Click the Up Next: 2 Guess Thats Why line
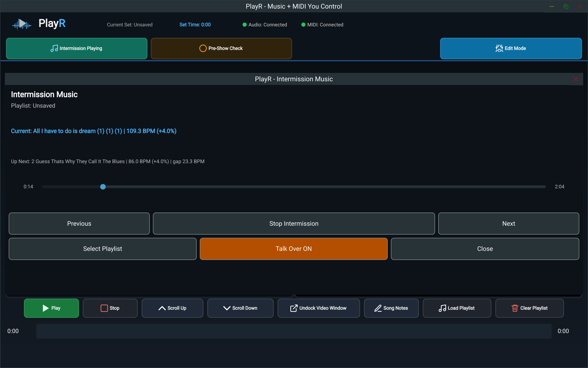The image size is (588, 368). (x=108, y=162)
